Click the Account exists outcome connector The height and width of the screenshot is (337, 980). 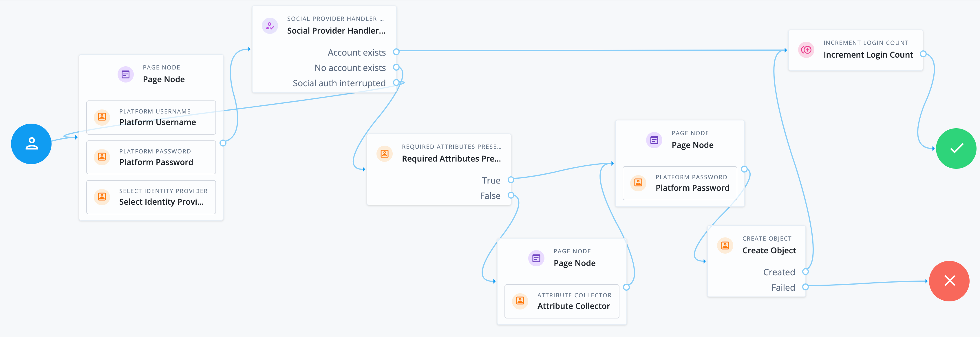[396, 51]
